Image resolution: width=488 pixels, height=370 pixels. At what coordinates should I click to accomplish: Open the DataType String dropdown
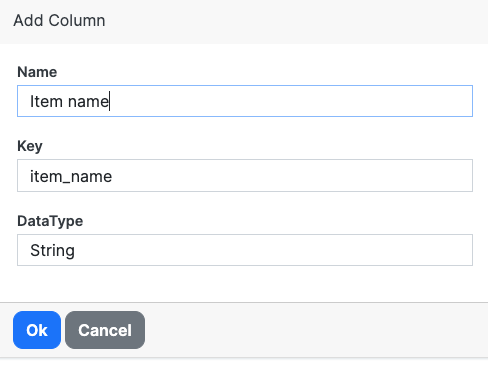[x=245, y=250]
